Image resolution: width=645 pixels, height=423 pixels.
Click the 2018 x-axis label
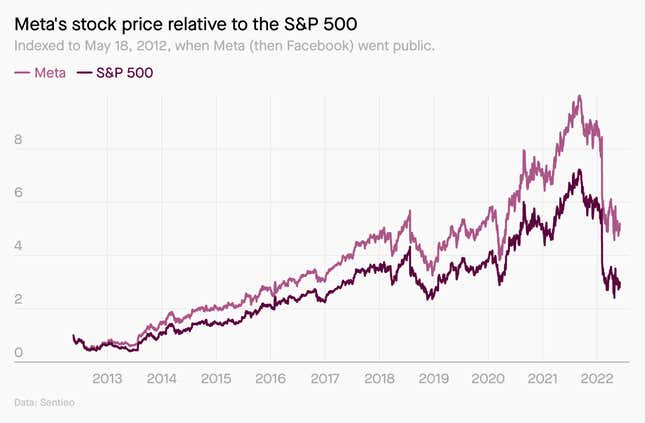pos(379,379)
